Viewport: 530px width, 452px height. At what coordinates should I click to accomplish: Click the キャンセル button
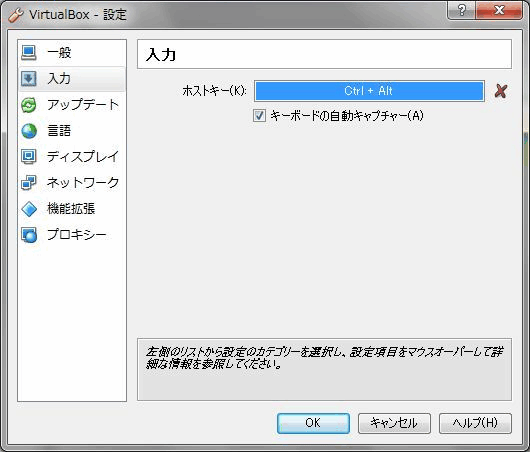(394, 423)
